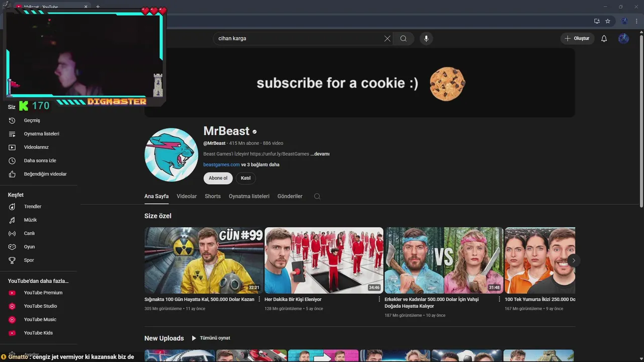Open Her Dakika Bir Kişi Eleniyor thumbnail
Screen dimensions: 644x362
click(324, 260)
